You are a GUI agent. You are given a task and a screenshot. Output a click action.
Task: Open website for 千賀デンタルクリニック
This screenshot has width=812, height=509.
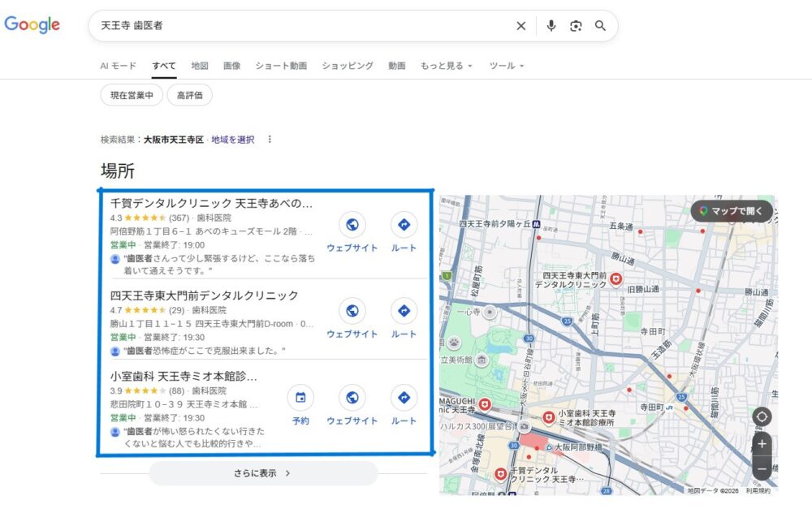click(352, 225)
